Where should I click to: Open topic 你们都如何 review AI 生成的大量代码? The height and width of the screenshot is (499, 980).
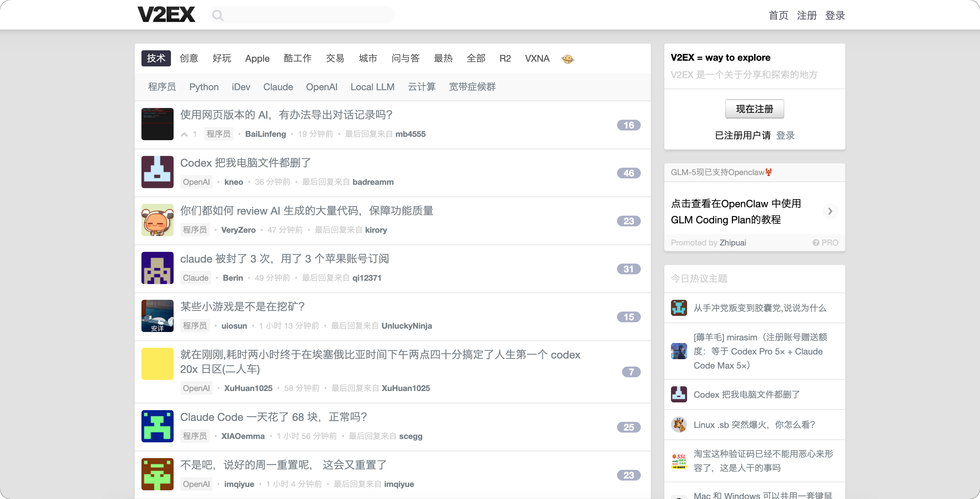307,211
